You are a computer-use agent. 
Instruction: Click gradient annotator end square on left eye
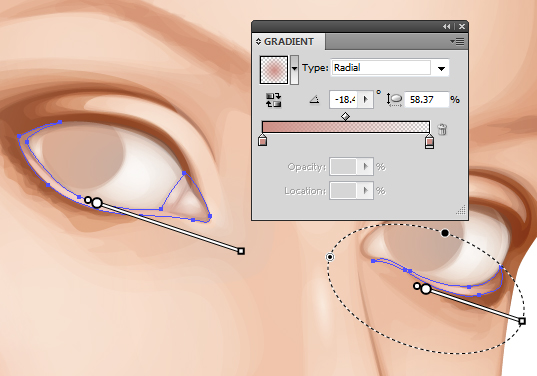click(x=241, y=251)
